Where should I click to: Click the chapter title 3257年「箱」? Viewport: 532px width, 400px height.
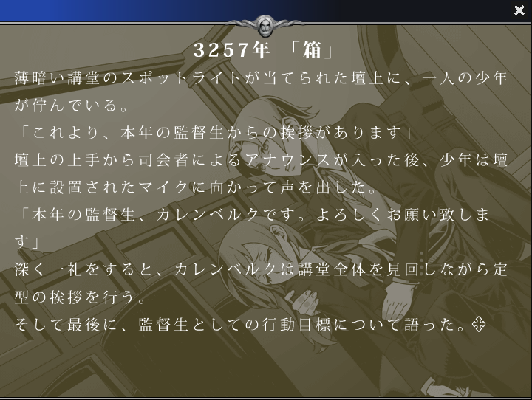(263, 50)
